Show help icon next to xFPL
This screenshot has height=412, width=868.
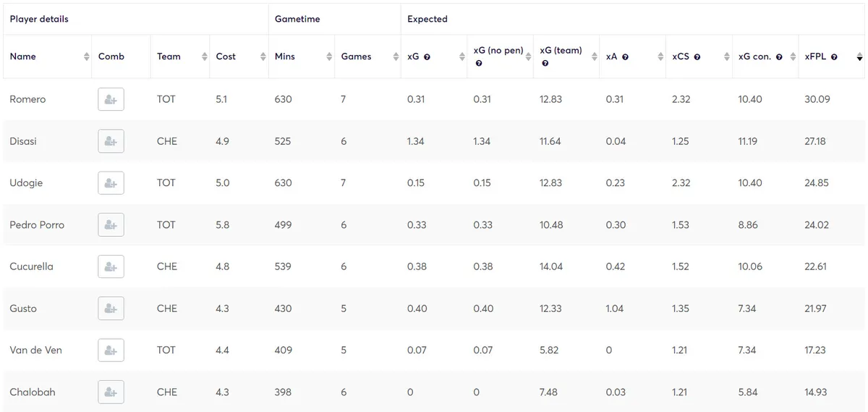tap(834, 57)
